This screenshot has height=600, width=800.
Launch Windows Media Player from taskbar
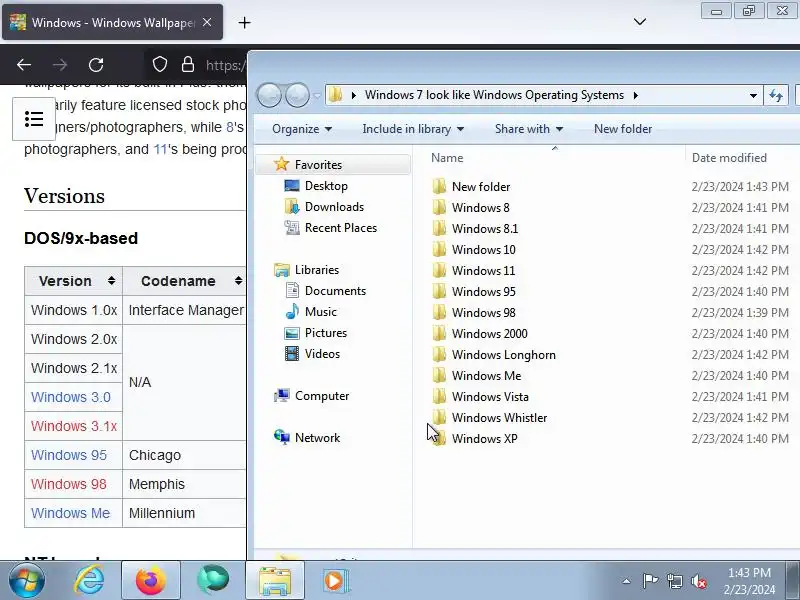pos(335,581)
